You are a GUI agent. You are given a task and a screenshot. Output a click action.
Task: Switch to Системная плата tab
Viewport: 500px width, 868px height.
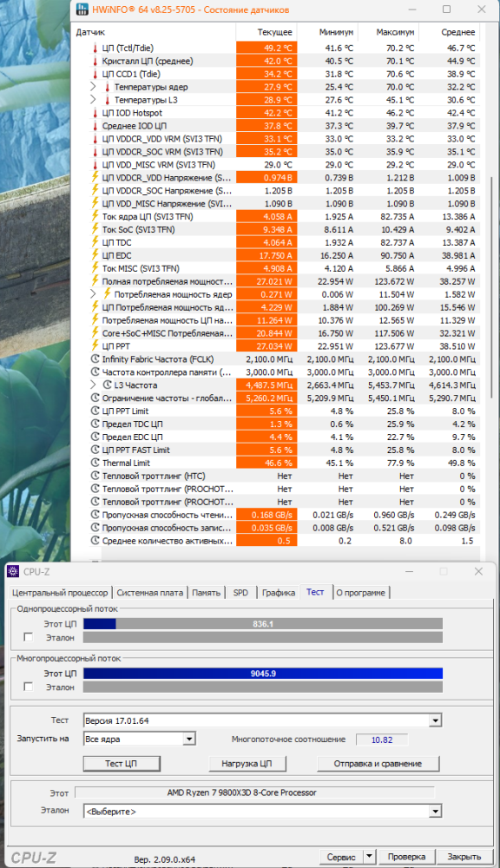click(x=149, y=592)
